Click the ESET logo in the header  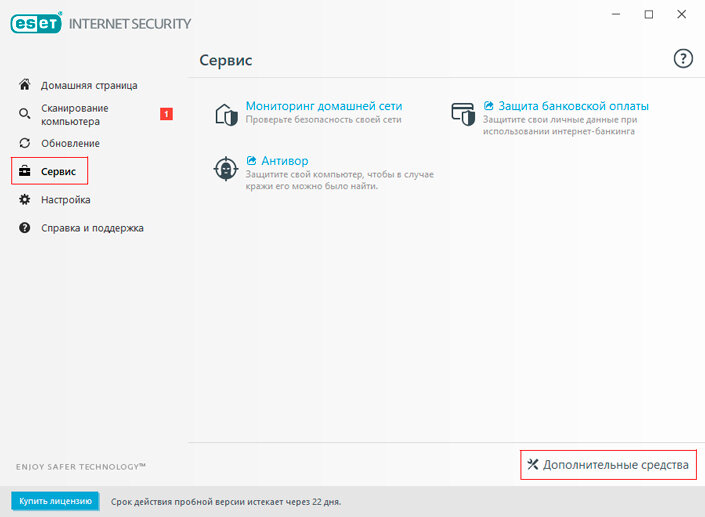pos(36,23)
